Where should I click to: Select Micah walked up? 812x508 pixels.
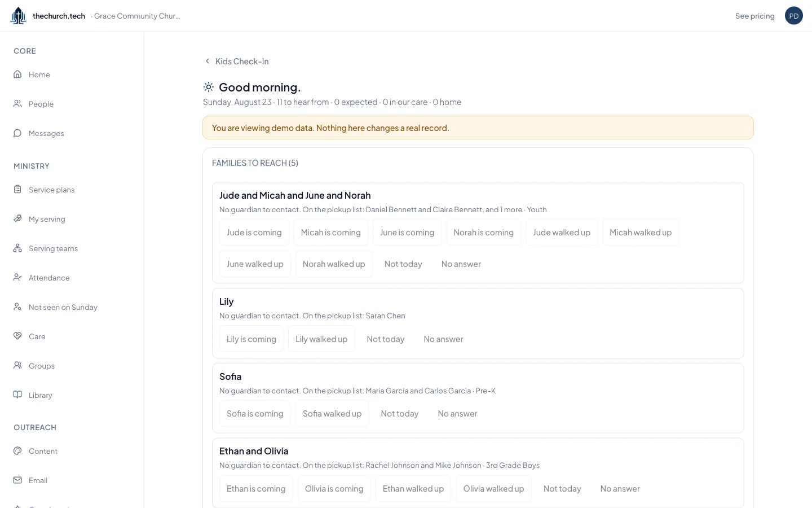coord(641,233)
